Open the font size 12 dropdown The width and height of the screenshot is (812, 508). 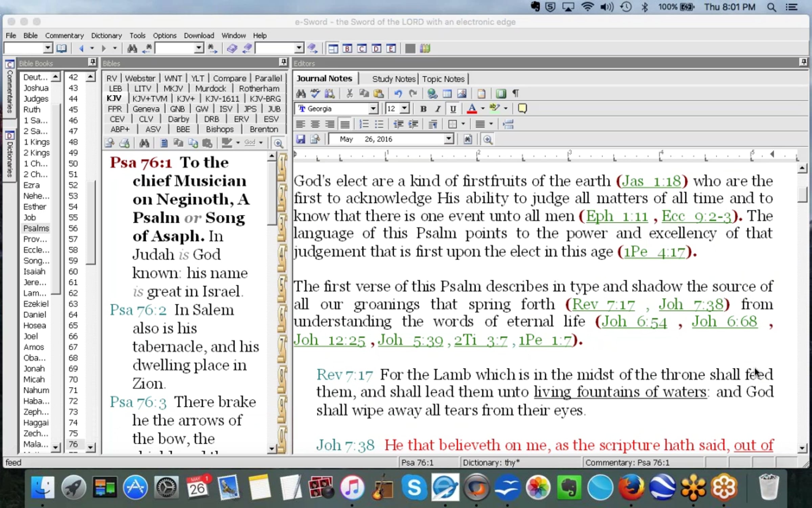[x=404, y=109]
